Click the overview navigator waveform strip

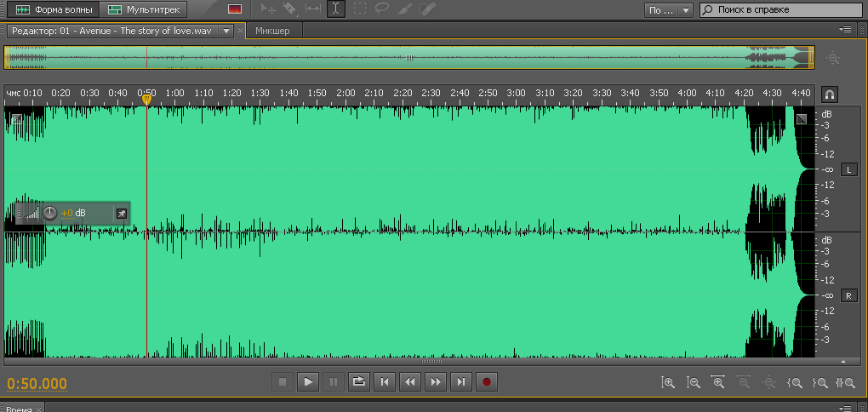point(409,58)
